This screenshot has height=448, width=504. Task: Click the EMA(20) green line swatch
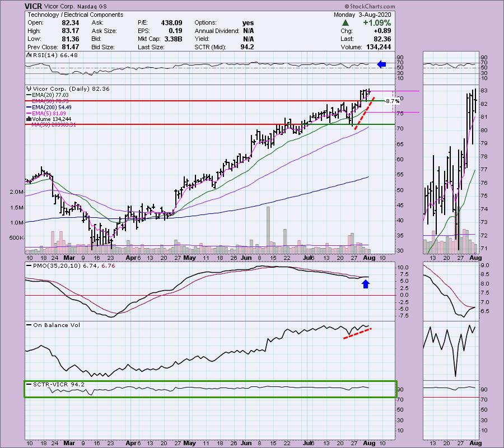(29, 95)
